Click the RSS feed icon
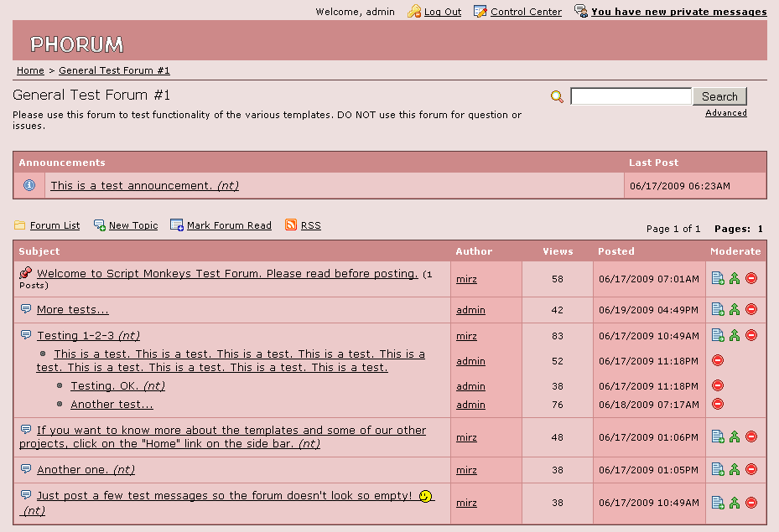 291,225
